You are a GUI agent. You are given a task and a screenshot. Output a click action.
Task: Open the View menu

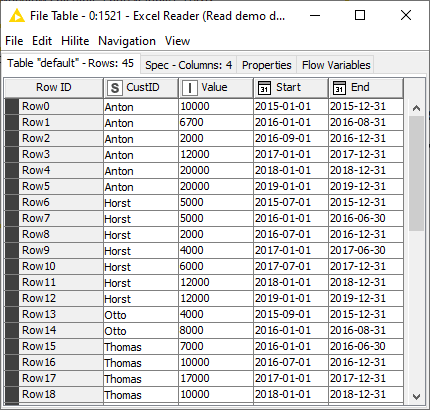178,41
